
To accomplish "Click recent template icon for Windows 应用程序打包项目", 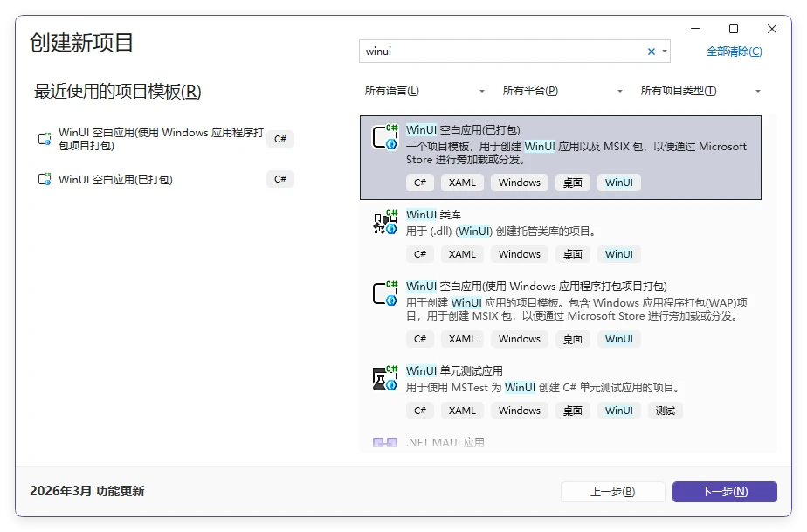I will tap(44, 139).
